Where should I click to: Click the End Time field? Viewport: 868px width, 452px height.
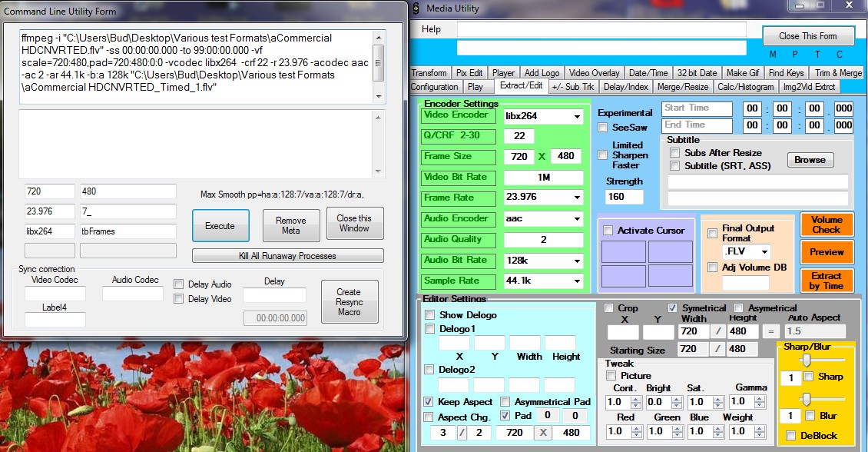(697, 125)
